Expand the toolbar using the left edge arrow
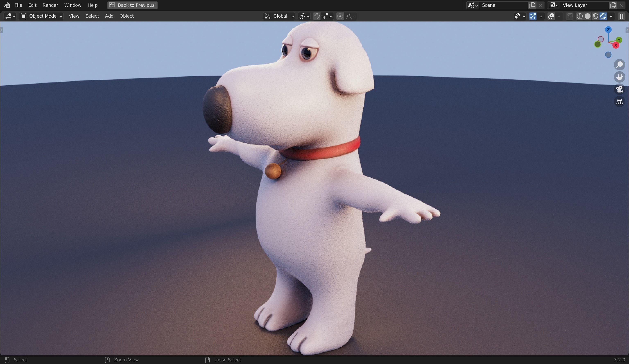 (x=1, y=30)
